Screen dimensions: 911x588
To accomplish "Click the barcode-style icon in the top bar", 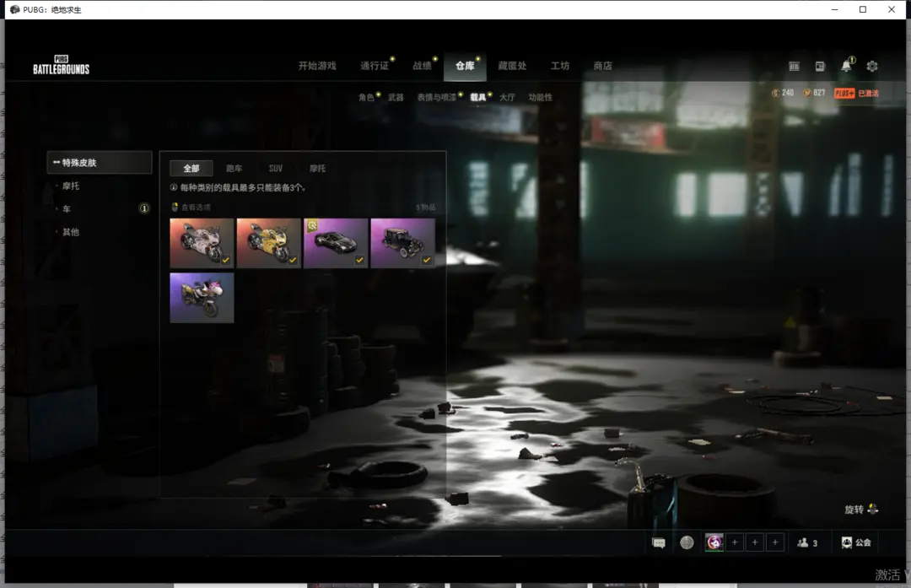I will [795, 67].
